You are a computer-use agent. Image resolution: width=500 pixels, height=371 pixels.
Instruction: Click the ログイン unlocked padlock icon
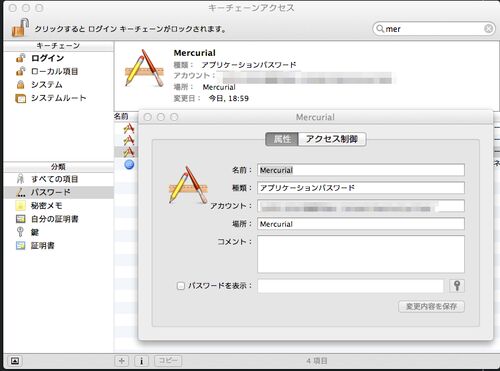(20, 58)
